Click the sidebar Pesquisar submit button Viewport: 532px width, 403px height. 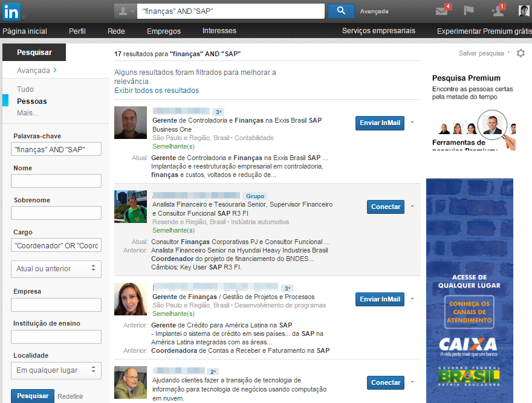(33, 396)
